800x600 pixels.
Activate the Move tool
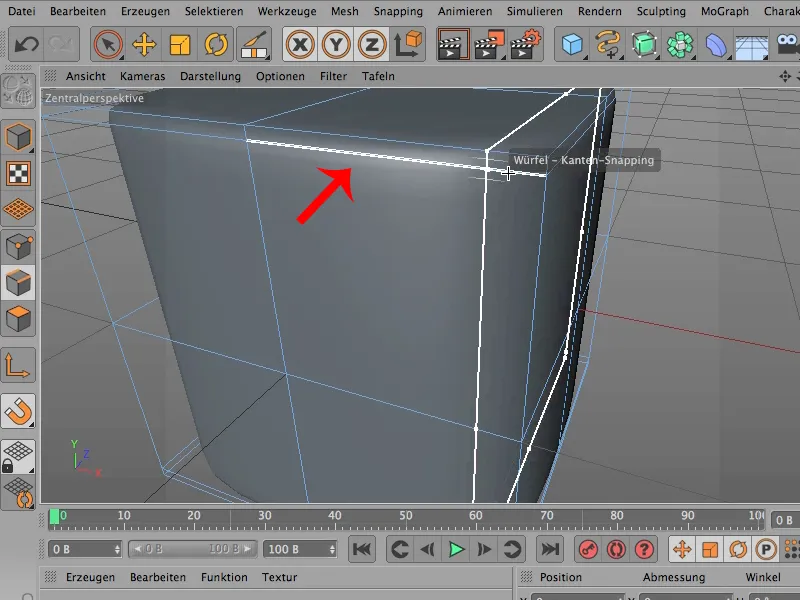(144, 44)
